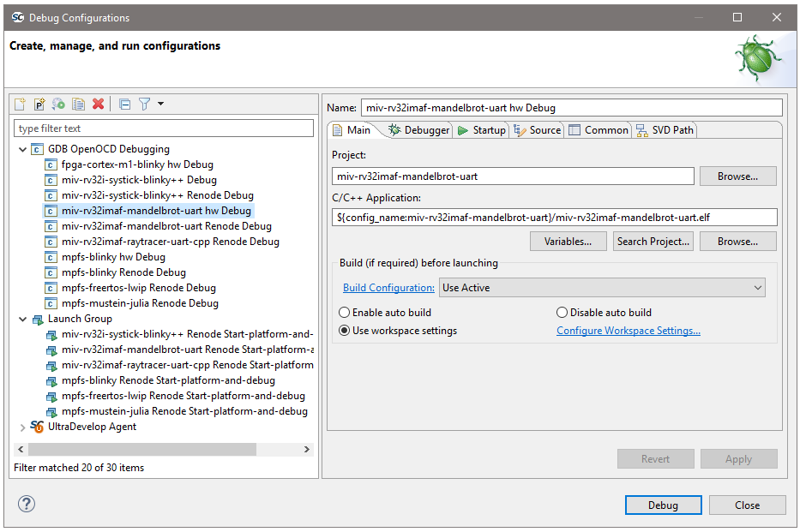Collapse the GDB OpenOCD Debugging node
The height and width of the screenshot is (532, 800).
[x=22, y=149]
